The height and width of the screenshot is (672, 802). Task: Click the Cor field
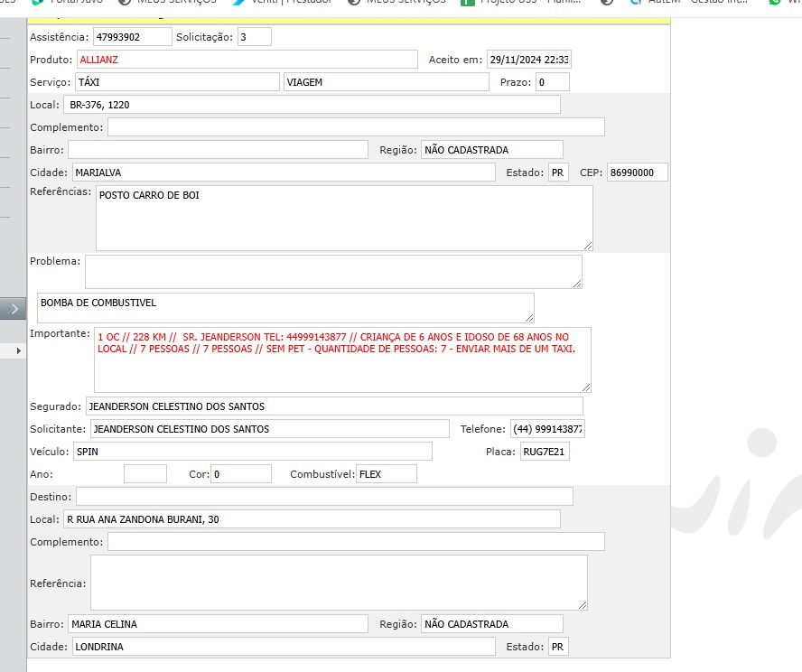pos(241,473)
